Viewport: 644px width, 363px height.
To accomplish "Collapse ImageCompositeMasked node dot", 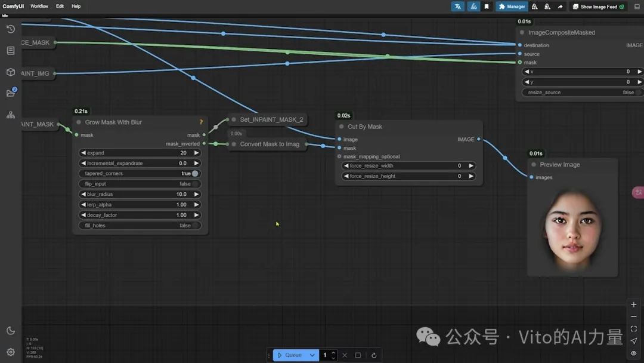I will tap(522, 32).
